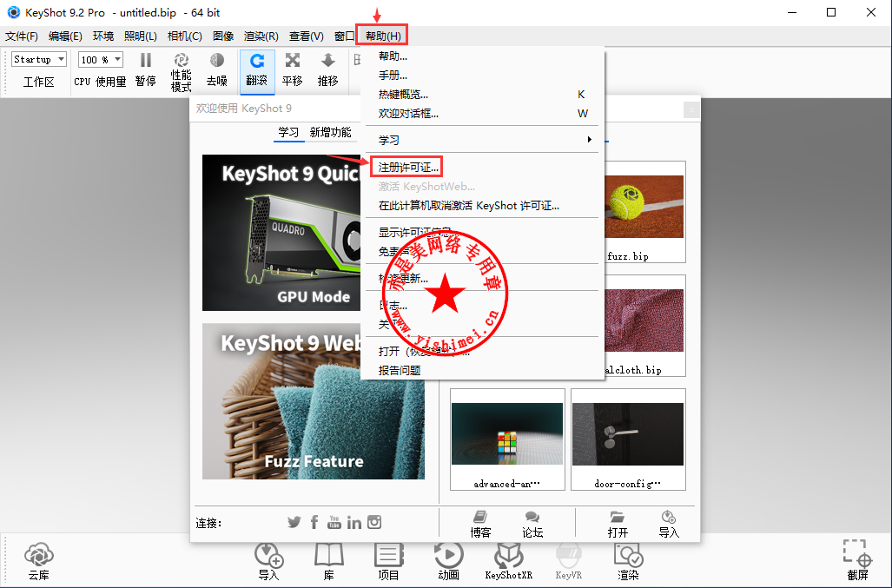This screenshot has height=588, width=892.
Task: Close the welcome dialog
Action: [691, 109]
